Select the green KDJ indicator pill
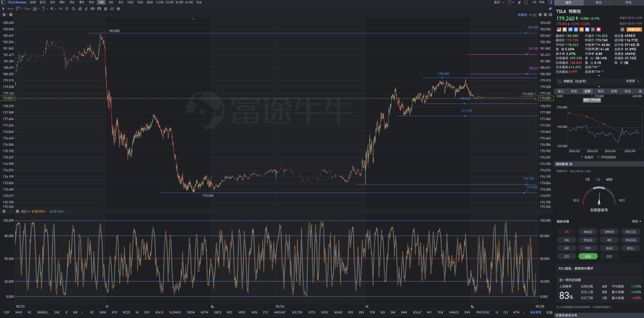The height and width of the screenshot is (318, 644). pyautogui.click(x=588, y=256)
